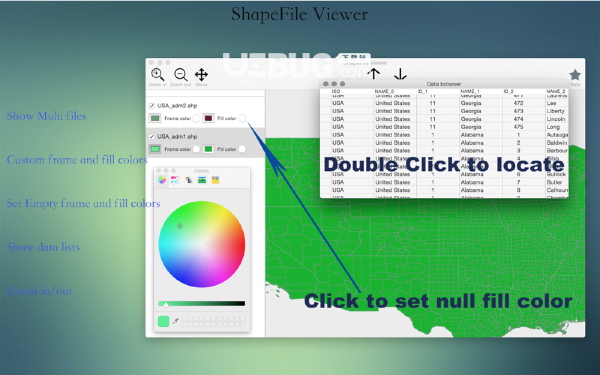Click the brightness slider in Colors panel
The width and height of the screenshot is (600, 375).
point(202,304)
